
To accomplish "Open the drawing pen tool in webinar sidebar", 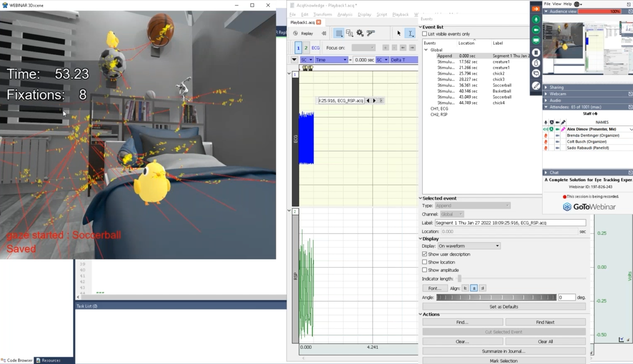I will [536, 86].
